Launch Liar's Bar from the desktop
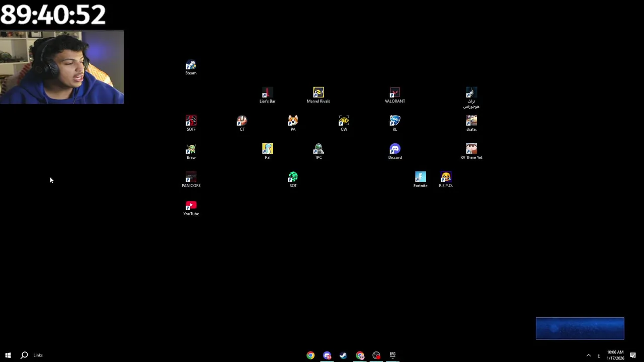Screen dimensions: 644x362 (267, 96)
